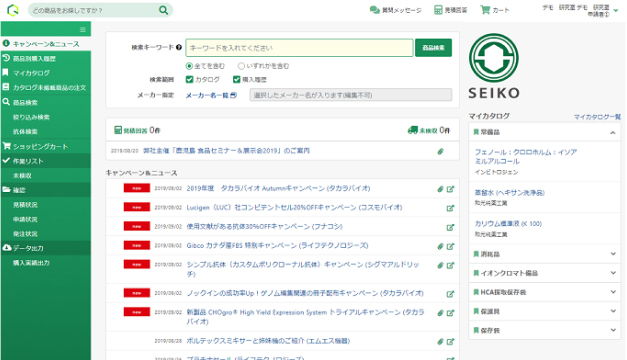The width and height of the screenshot is (627, 360).
Task: Open the Lucigen コンピテントセル20%OFF campaign link
Action: 294,208
